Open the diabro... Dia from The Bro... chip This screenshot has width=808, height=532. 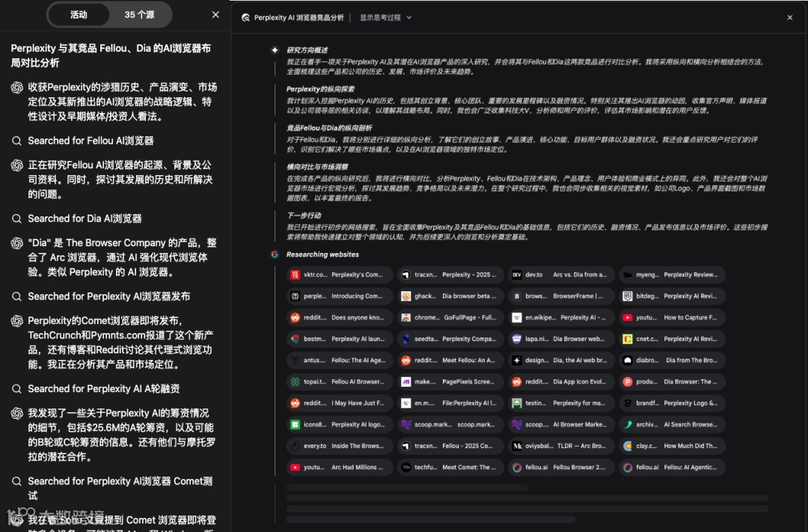(x=672, y=361)
